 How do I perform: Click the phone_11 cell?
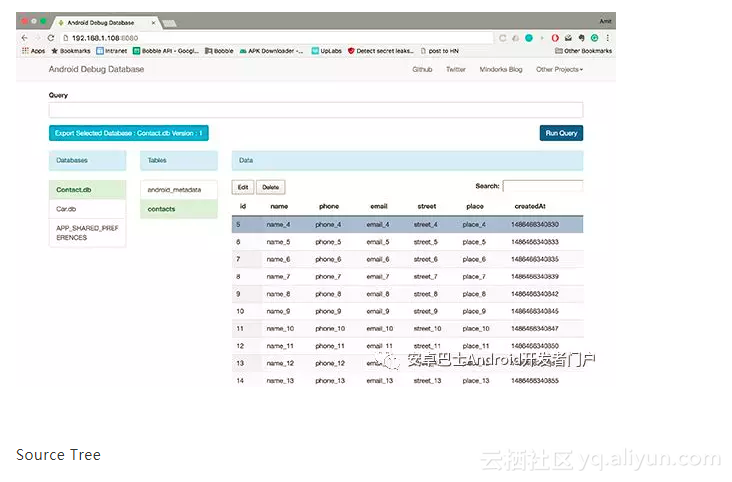(x=330, y=346)
